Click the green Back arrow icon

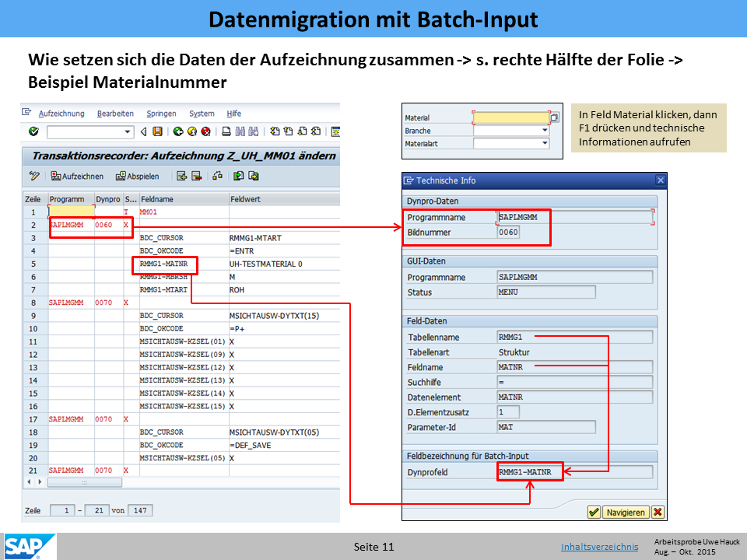(178, 131)
